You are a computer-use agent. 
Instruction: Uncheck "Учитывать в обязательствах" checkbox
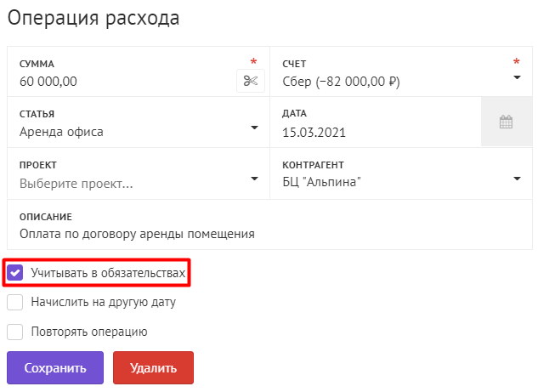tap(14, 273)
